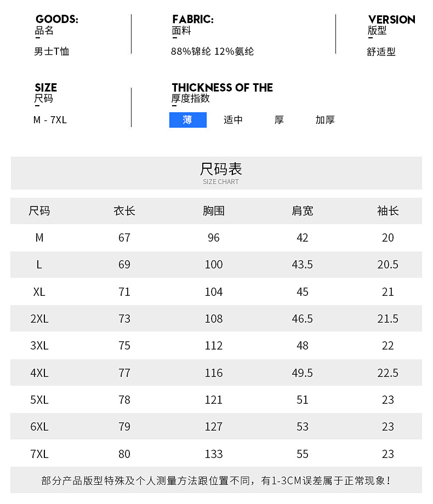Viewport: 433px width, 504px height.
Task: Choose the 适中 thickness option
Action: pyautogui.click(x=233, y=120)
